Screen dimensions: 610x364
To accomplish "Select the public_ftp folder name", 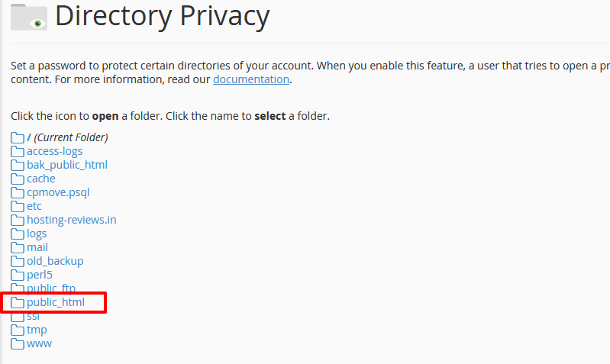I will pyautogui.click(x=51, y=288).
